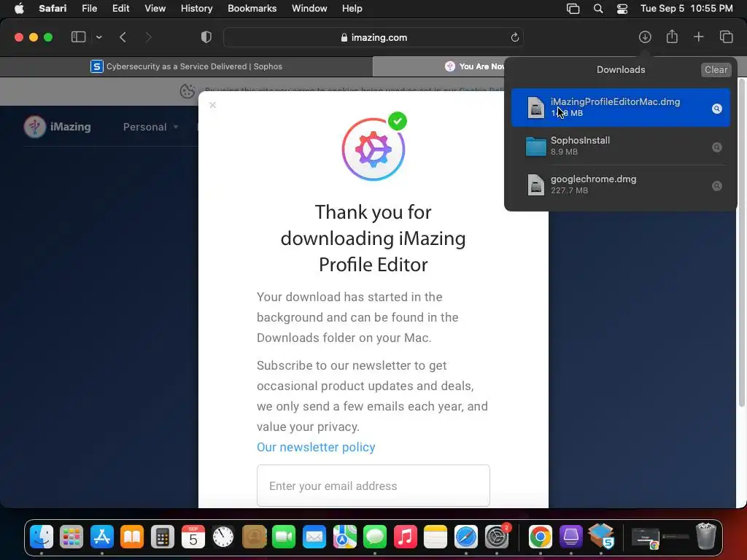Reveal iMazingProfileEditorMac.dmg in Finder
This screenshot has width=747, height=560.
click(716, 109)
